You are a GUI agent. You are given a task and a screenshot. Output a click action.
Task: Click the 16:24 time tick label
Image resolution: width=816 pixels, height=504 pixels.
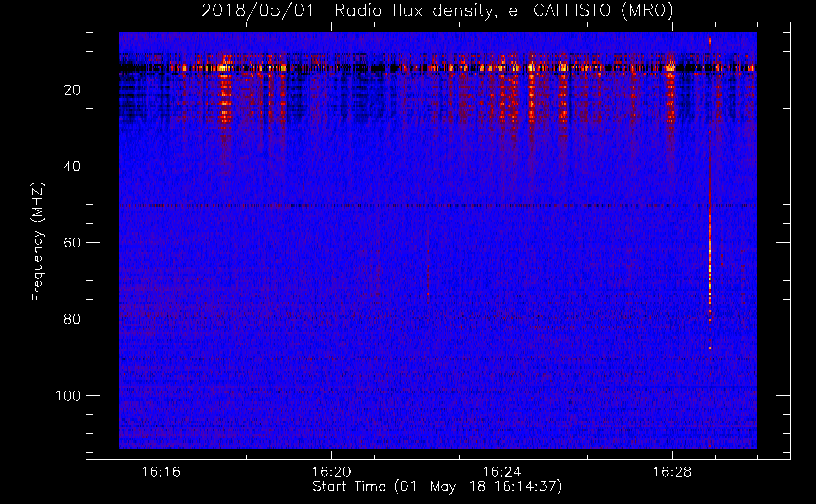(502, 472)
